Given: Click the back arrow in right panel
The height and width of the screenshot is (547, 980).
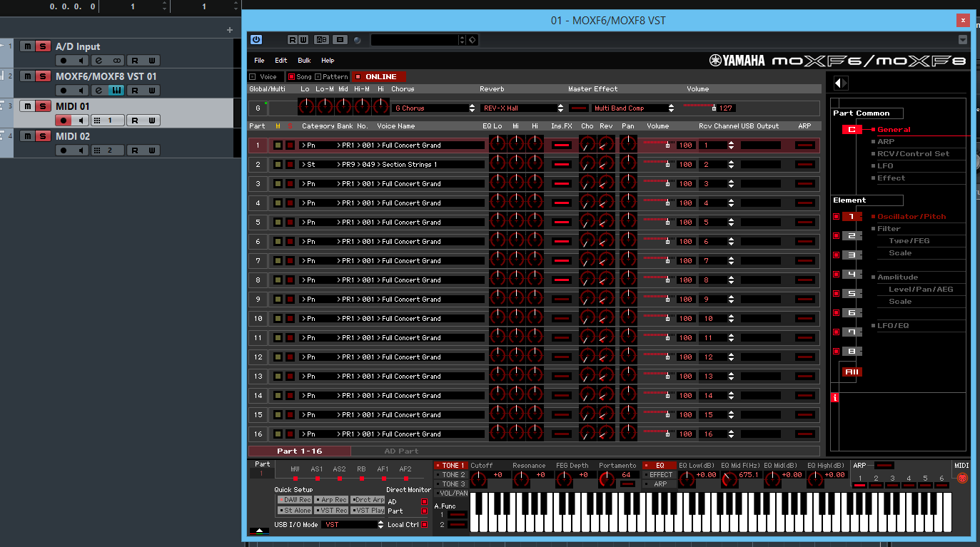Looking at the screenshot, I should click(x=838, y=83).
